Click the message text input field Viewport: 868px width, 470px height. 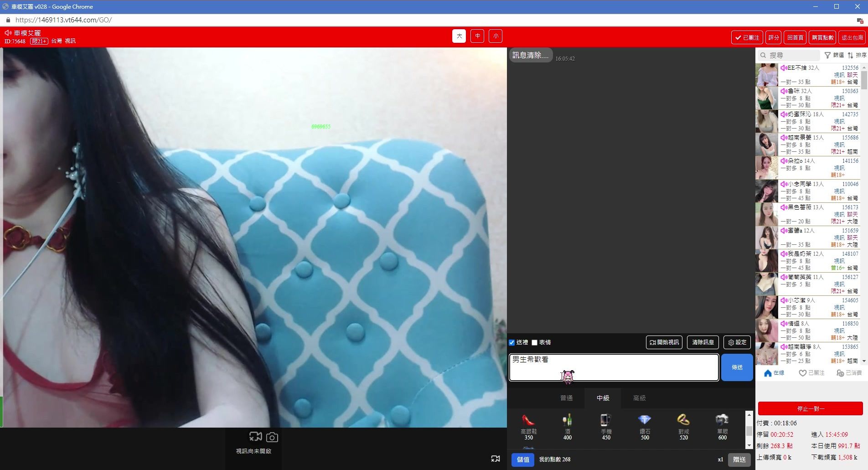pos(614,367)
